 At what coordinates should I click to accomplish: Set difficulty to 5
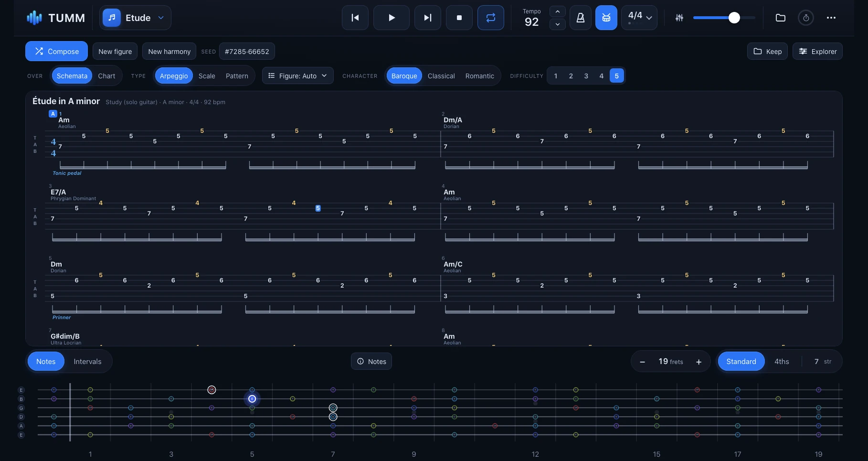point(617,75)
